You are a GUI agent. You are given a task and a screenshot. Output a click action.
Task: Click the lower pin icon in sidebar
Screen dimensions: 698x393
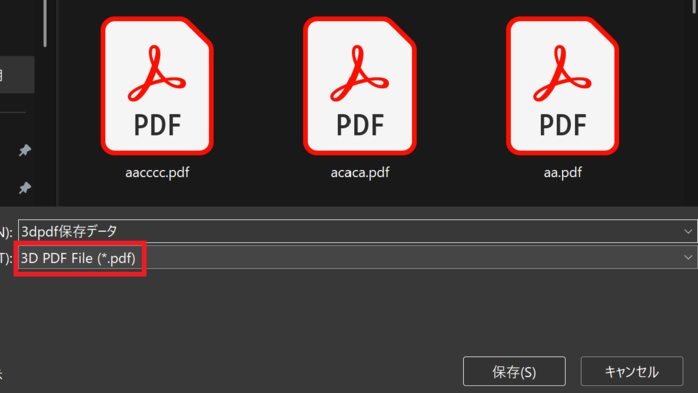tap(24, 188)
